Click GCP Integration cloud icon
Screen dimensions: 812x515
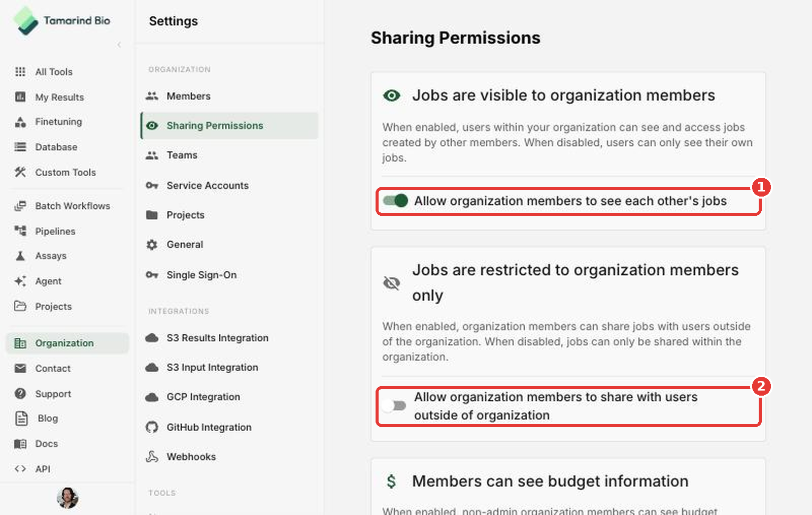click(152, 397)
